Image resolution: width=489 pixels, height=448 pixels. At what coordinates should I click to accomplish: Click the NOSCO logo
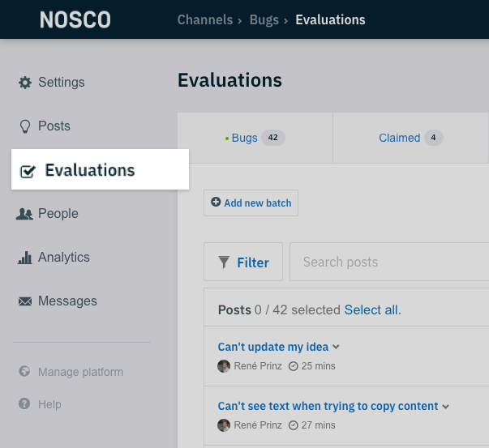coord(75,20)
